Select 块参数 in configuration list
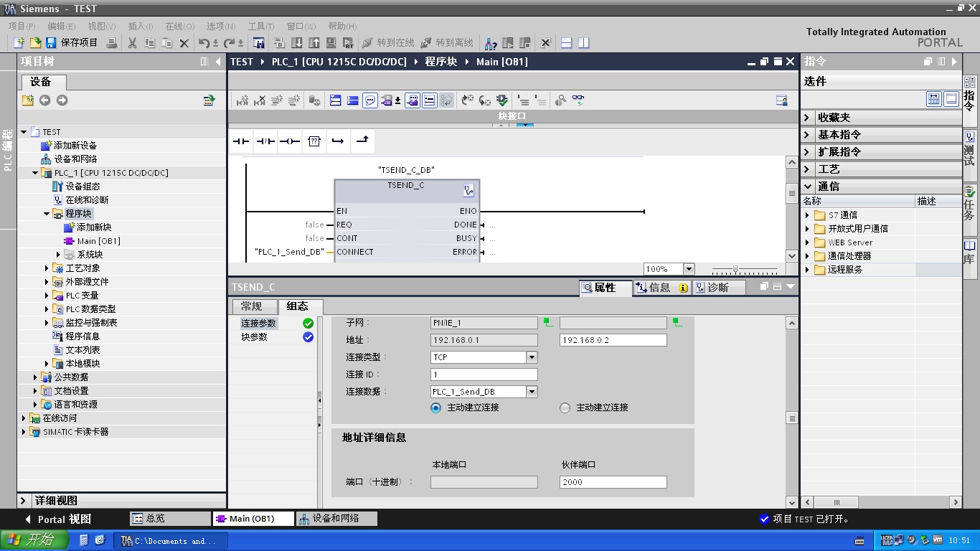980x551 pixels. (x=254, y=337)
